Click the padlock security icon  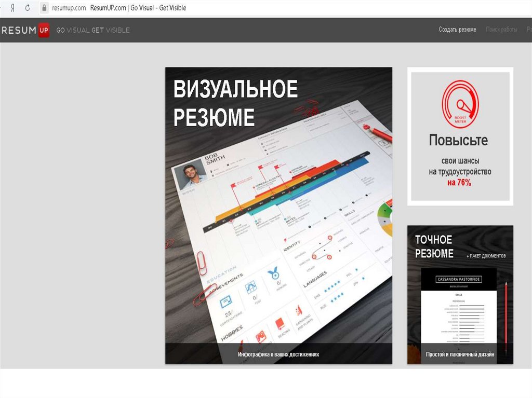tap(44, 7)
